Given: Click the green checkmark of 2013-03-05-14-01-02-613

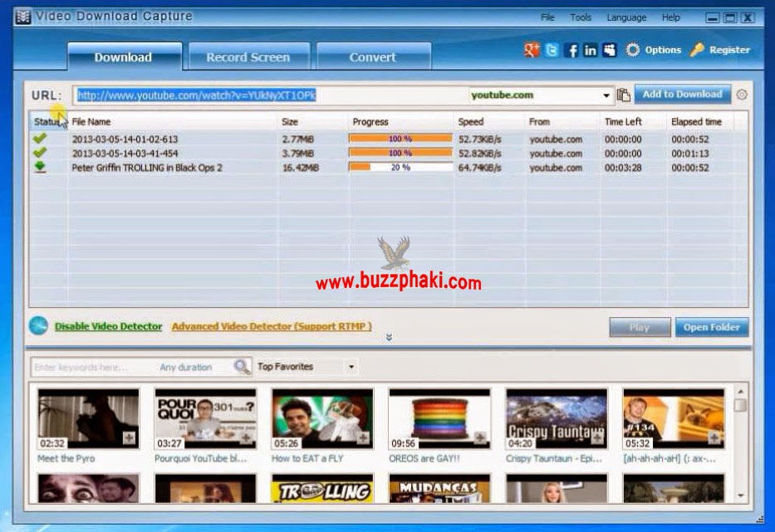Looking at the screenshot, I should pyautogui.click(x=40, y=139).
